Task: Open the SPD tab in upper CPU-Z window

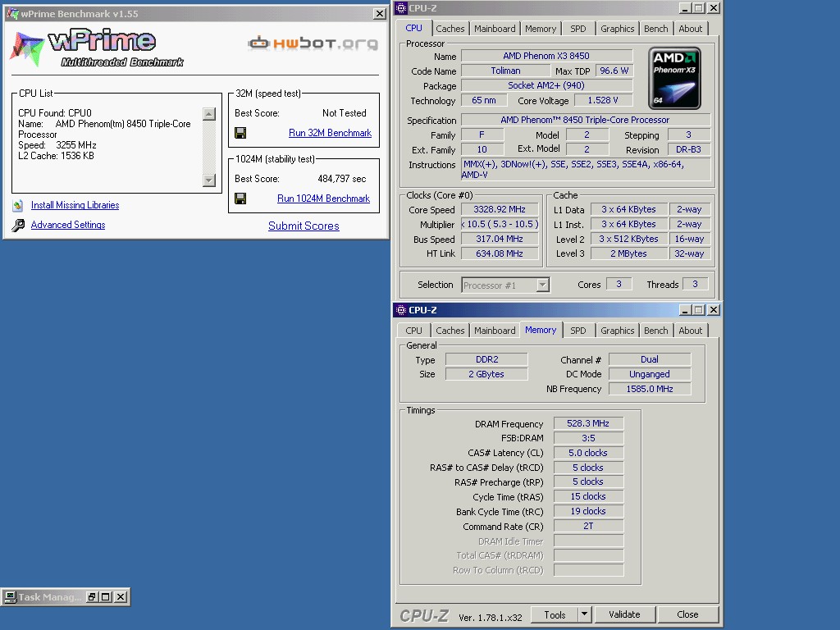Action: 578,29
